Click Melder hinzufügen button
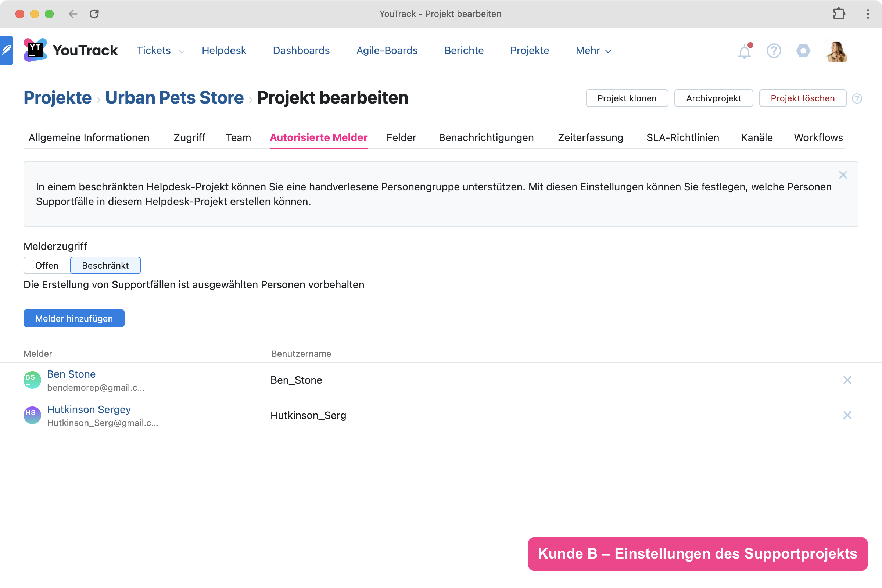Screen dimensions: 882x588 [74, 318]
